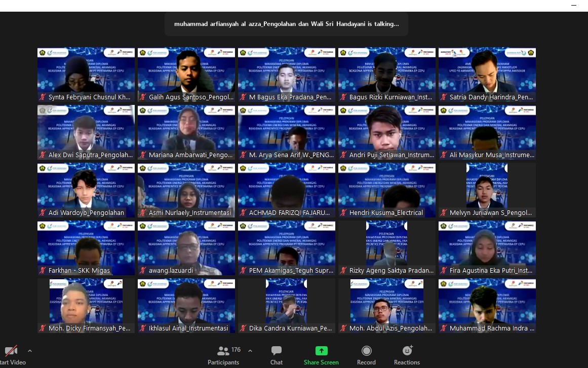
Task: Select Muhammad Rachma Indra's video tile
Action: 487,302
